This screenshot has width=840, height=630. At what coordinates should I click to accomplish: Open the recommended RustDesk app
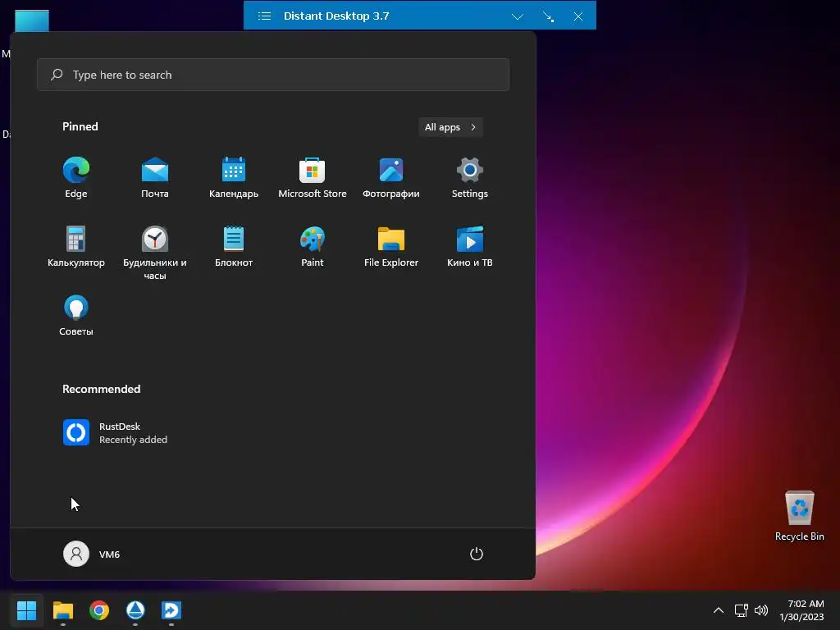(x=115, y=432)
